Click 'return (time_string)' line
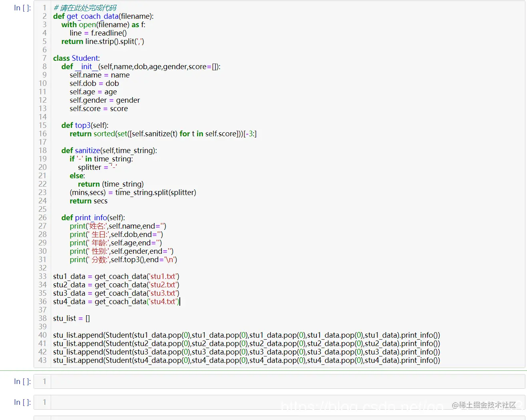527x420 pixels. [111, 184]
